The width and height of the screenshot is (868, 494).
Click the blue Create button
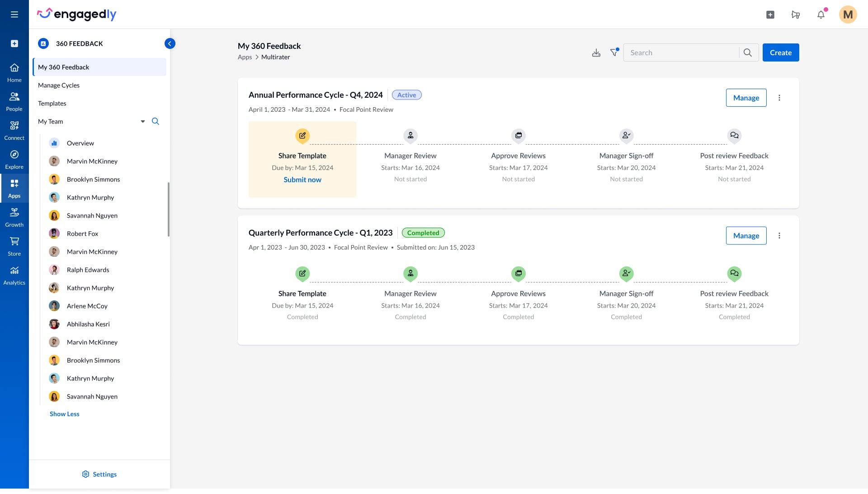[x=781, y=52]
